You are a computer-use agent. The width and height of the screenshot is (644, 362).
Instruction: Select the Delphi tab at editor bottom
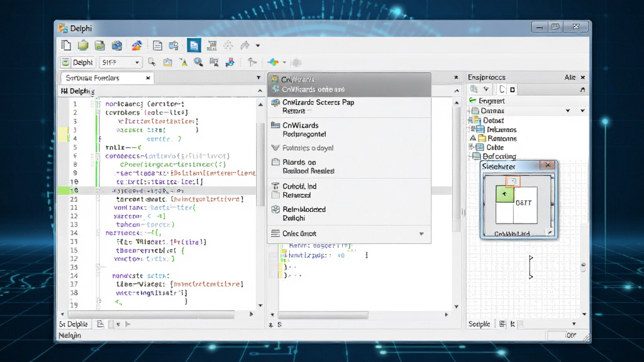pyautogui.click(x=74, y=324)
